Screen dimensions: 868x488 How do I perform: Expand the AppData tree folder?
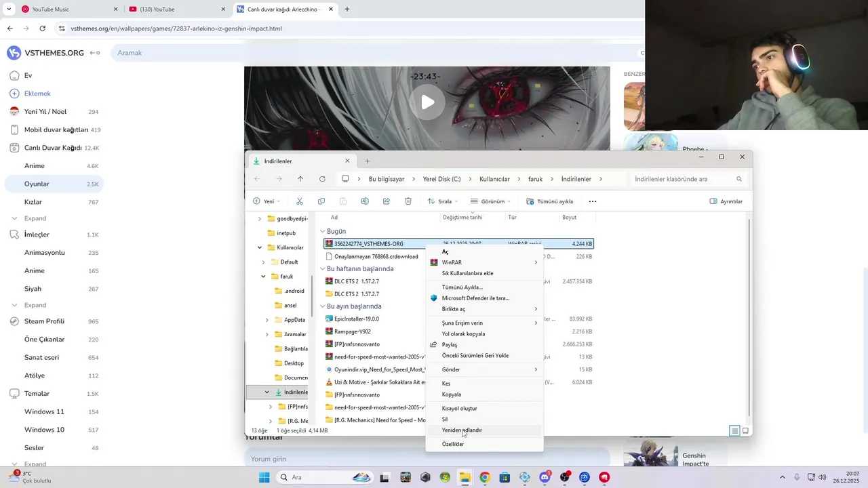(267, 320)
